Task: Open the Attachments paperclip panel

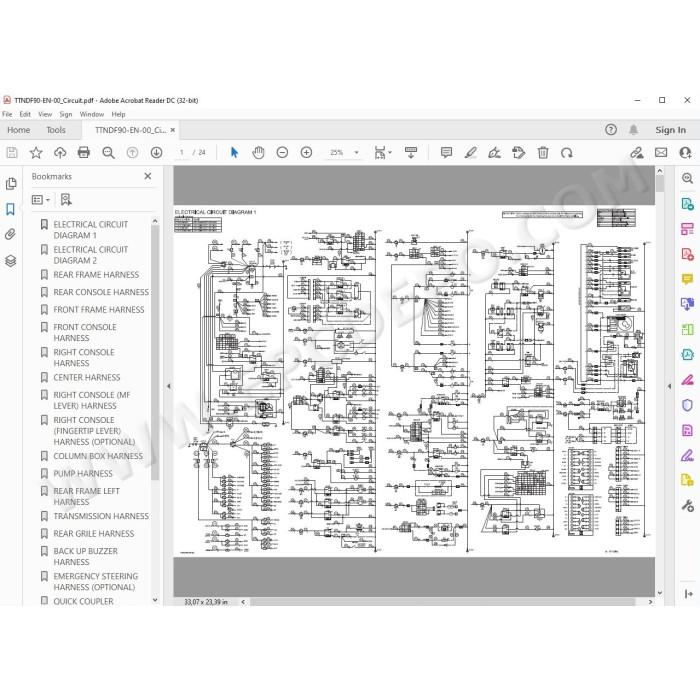Action: pos(11,234)
